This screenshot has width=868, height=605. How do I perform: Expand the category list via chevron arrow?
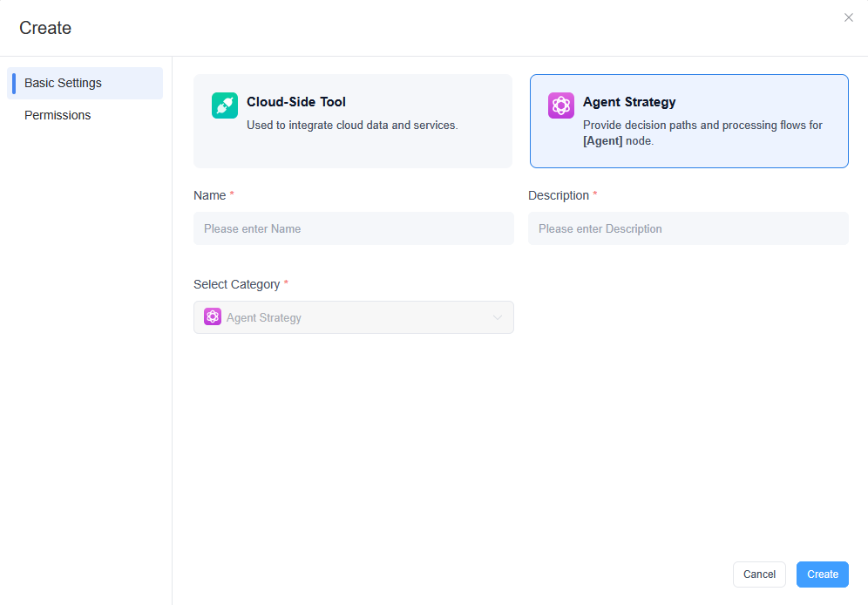point(497,317)
